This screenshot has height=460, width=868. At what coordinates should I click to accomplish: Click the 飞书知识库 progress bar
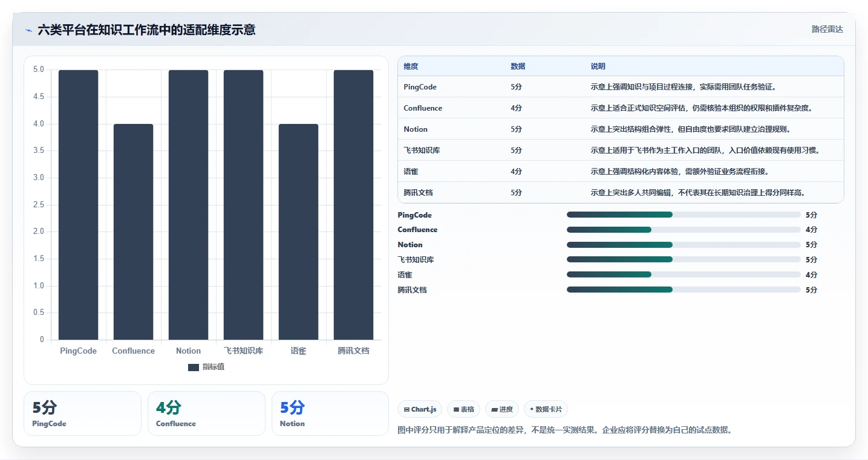684,259
